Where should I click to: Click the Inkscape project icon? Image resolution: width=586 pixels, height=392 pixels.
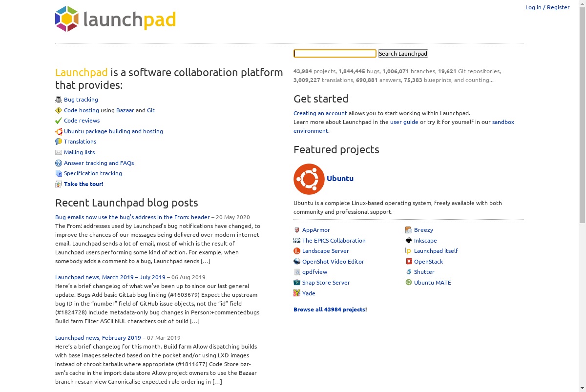click(409, 241)
